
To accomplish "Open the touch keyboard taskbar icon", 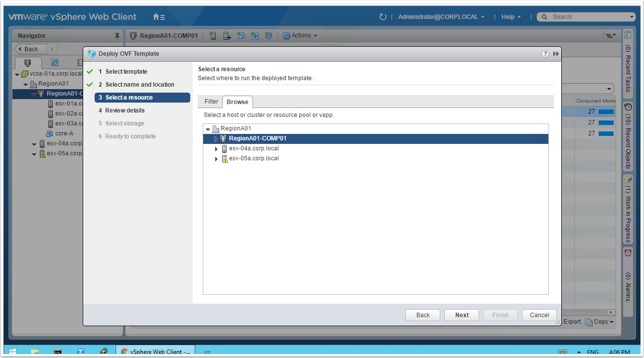I will pos(207,352).
